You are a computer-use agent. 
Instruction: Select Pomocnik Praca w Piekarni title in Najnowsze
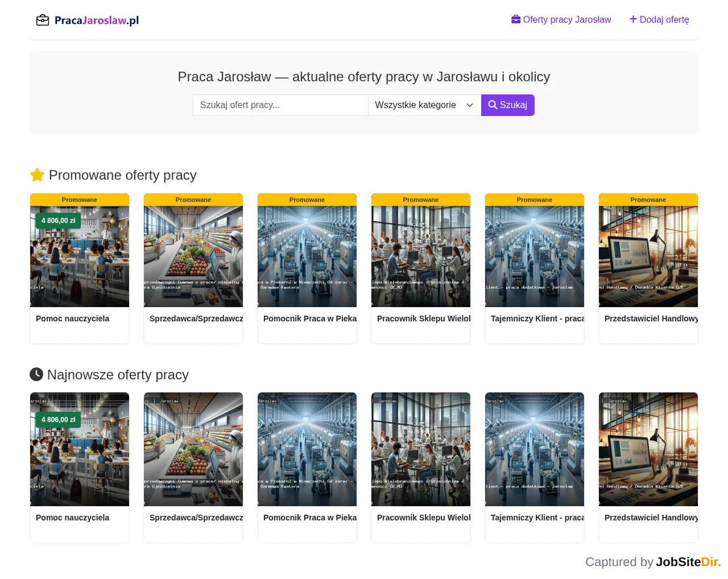[x=310, y=518]
